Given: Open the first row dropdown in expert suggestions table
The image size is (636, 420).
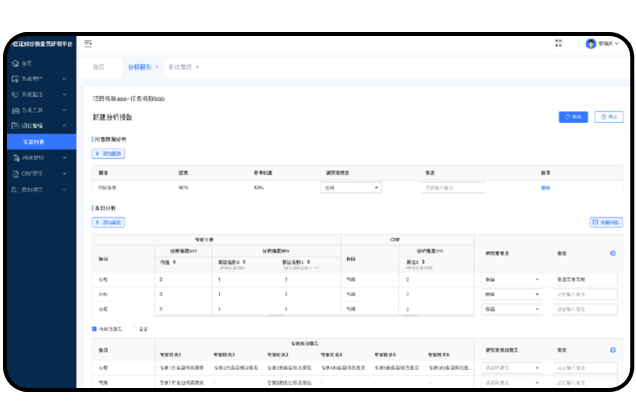Looking at the screenshot, I should pos(511,368).
